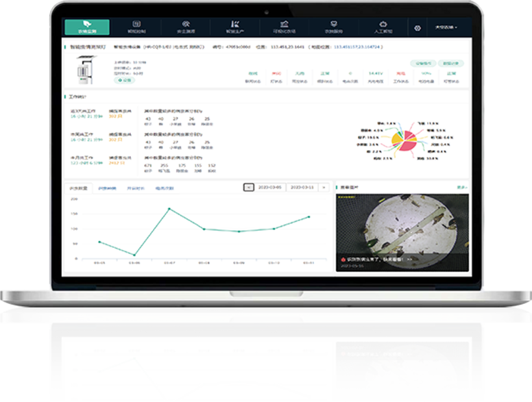The image size is (532, 402).
Task: Open the seventh top navigation icon tab
Action: 383,27
